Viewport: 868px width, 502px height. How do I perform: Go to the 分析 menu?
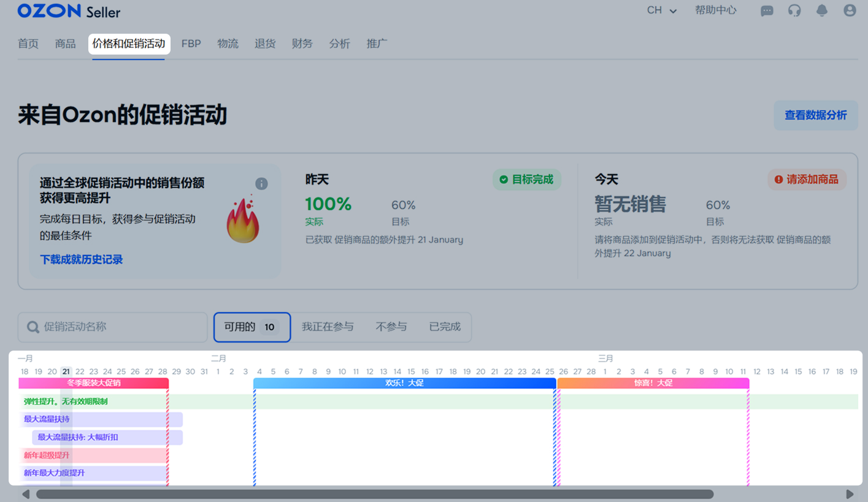pyautogui.click(x=339, y=44)
